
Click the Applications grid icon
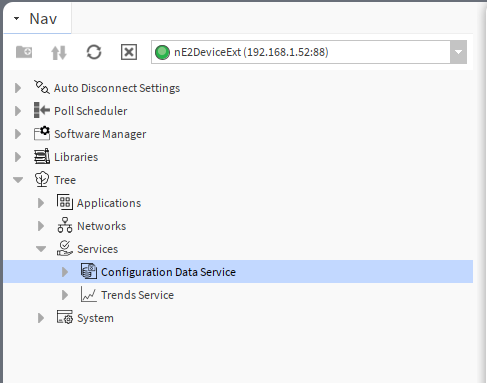[x=65, y=202]
